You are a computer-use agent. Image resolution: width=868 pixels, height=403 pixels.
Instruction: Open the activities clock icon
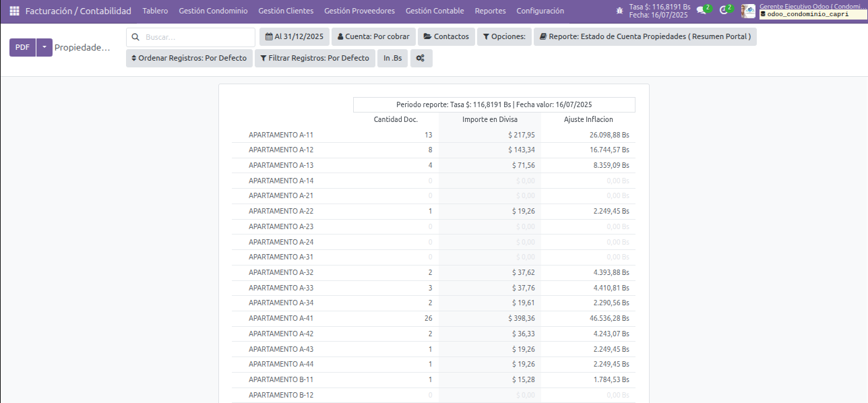tap(725, 10)
